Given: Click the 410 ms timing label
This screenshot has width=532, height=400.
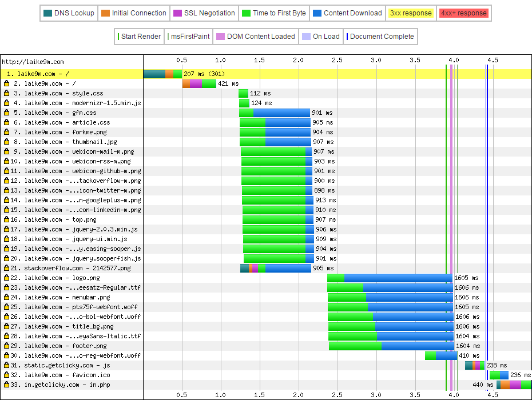Looking at the screenshot, I should coord(469,355).
